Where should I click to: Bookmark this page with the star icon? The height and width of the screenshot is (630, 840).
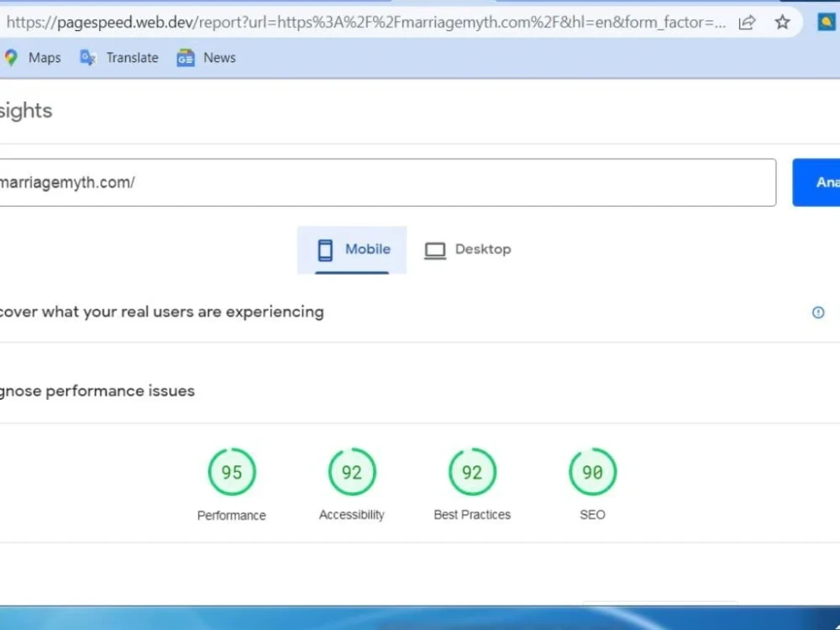tap(782, 23)
